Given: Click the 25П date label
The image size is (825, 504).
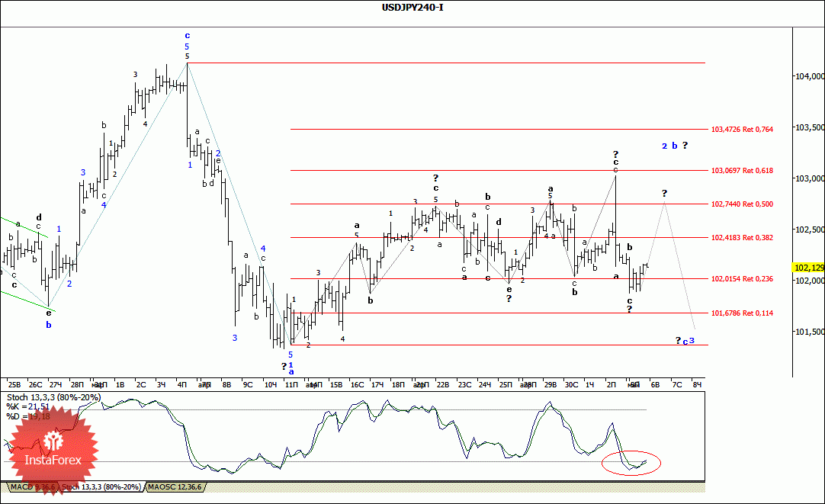Looking at the screenshot, I should 505,384.
